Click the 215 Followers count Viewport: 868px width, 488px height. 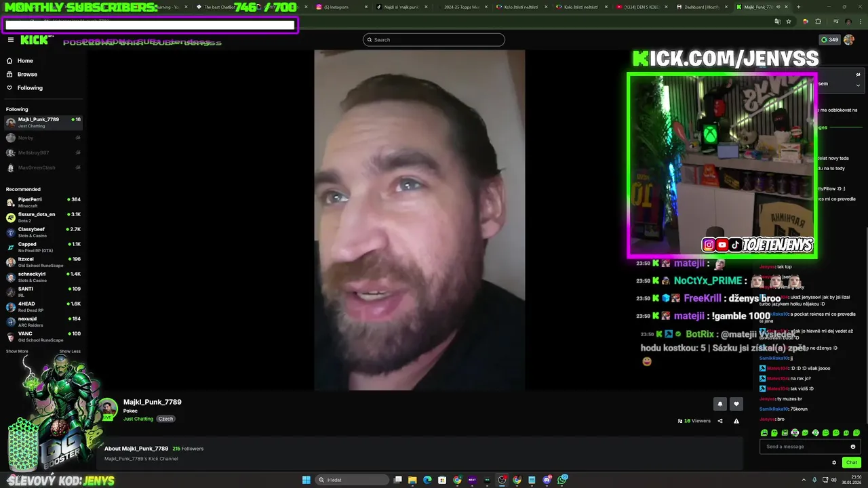tap(188, 449)
